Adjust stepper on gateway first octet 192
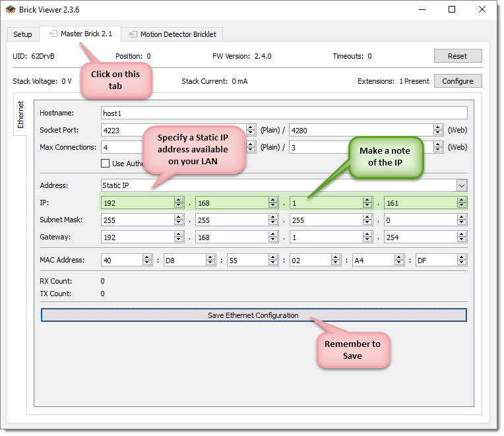 [x=179, y=237]
